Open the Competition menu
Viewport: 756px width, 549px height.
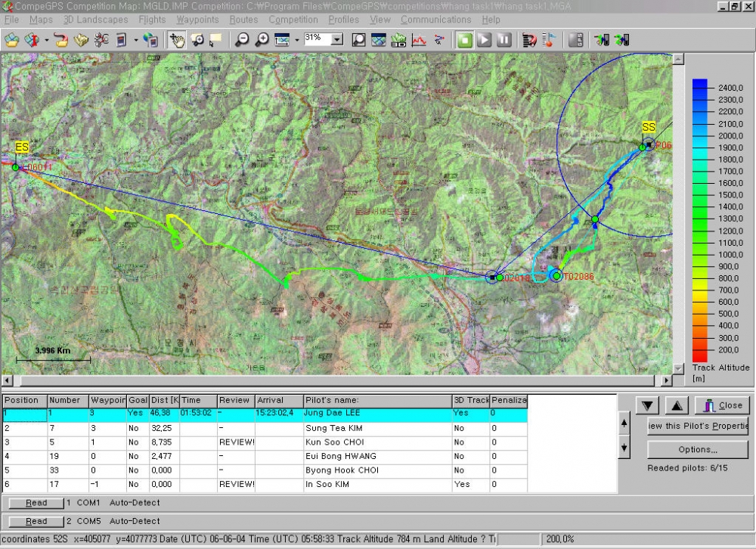[293, 20]
